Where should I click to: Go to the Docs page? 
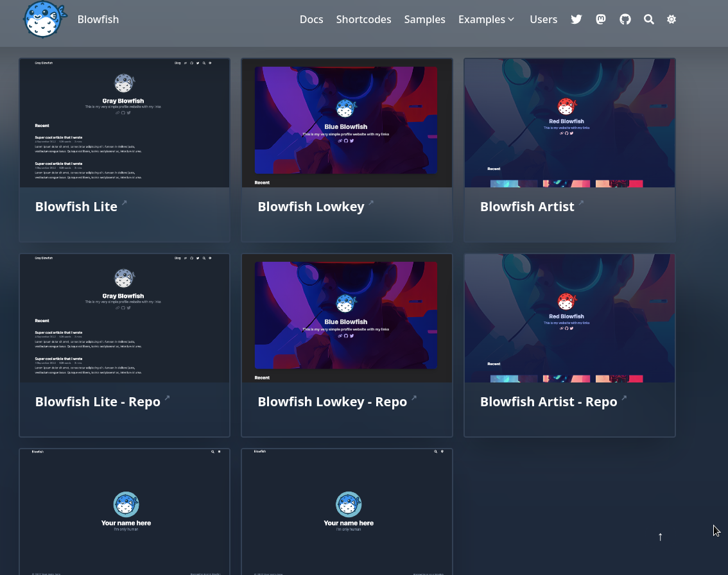tap(311, 19)
